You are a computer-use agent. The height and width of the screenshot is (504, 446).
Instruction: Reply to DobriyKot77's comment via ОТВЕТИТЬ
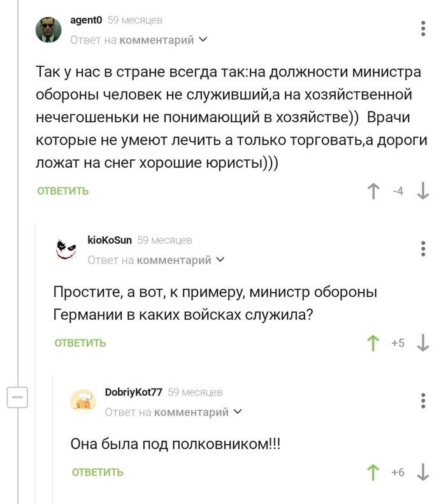(x=97, y=472)
